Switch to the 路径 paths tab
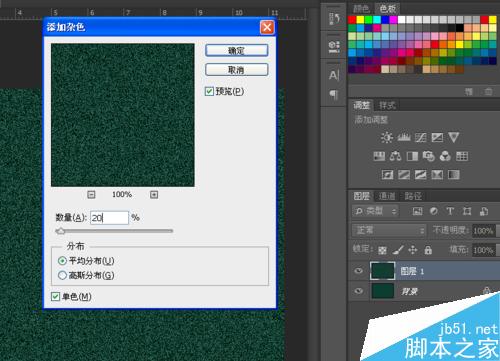 [413, 196]
